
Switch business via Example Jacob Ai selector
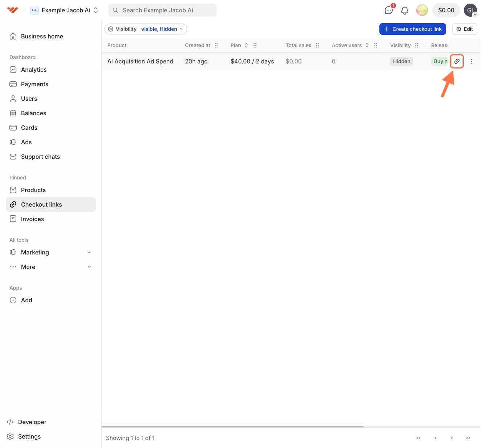pos(65,10)
